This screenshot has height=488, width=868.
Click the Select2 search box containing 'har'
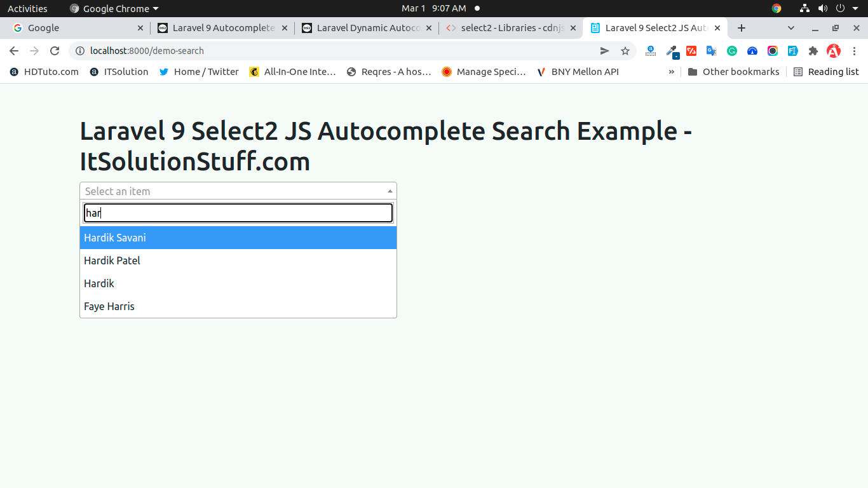pos(238,213)
